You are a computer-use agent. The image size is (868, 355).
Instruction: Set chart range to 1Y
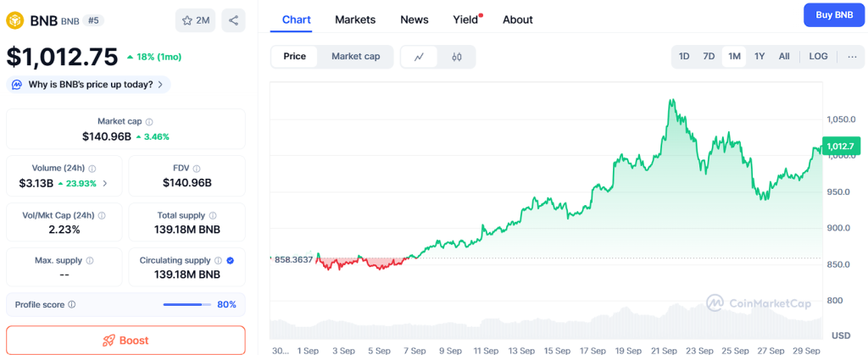pos(759,57)
